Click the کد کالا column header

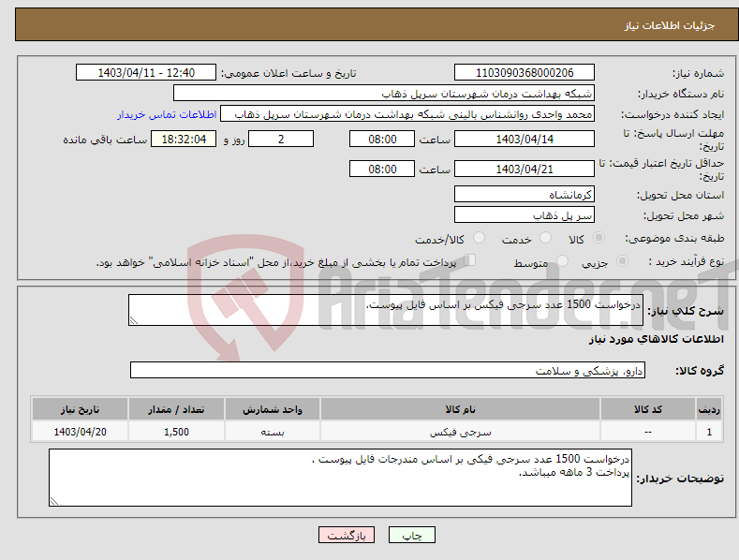tap(648, 409)
